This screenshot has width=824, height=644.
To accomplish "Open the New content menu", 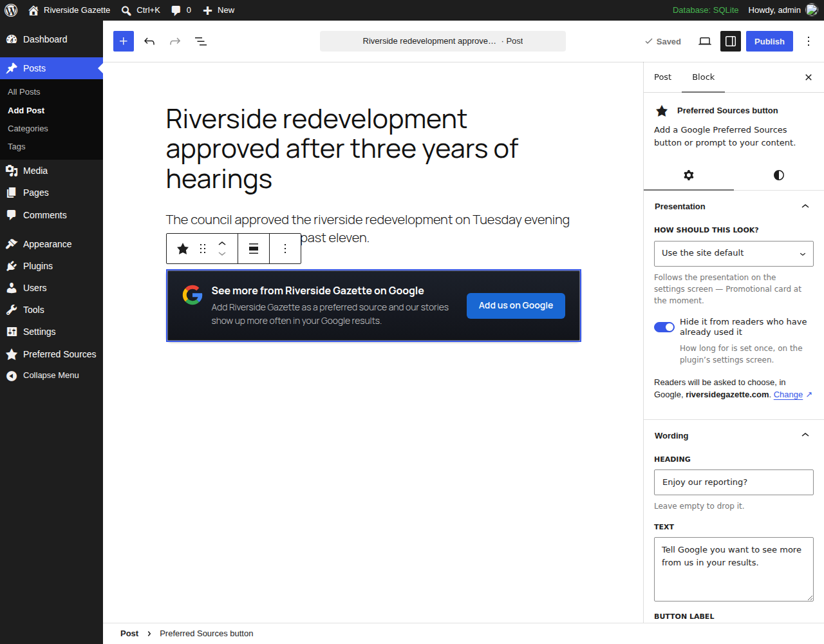I will 218,10.
